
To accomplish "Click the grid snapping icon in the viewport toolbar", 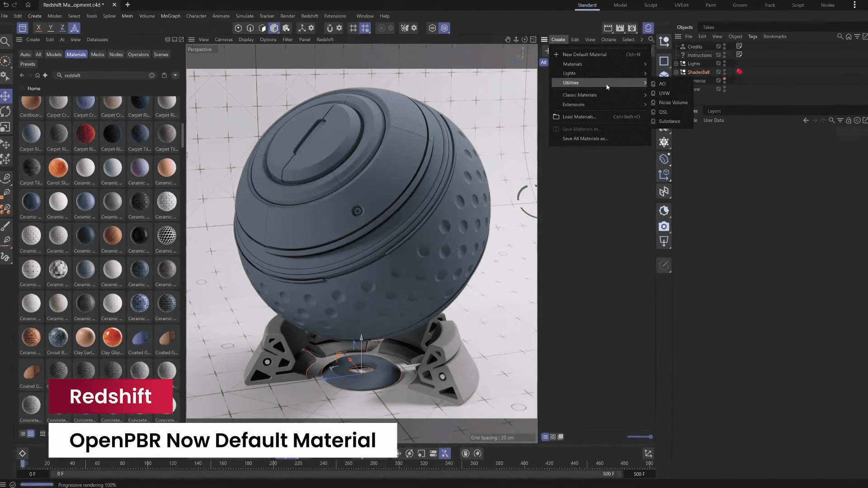I will 353,28.
